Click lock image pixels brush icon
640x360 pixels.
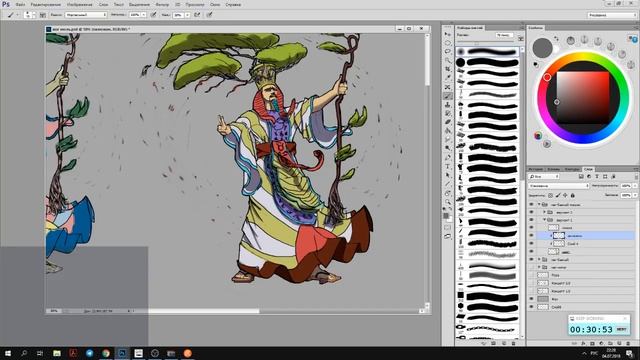pos(558,196)
